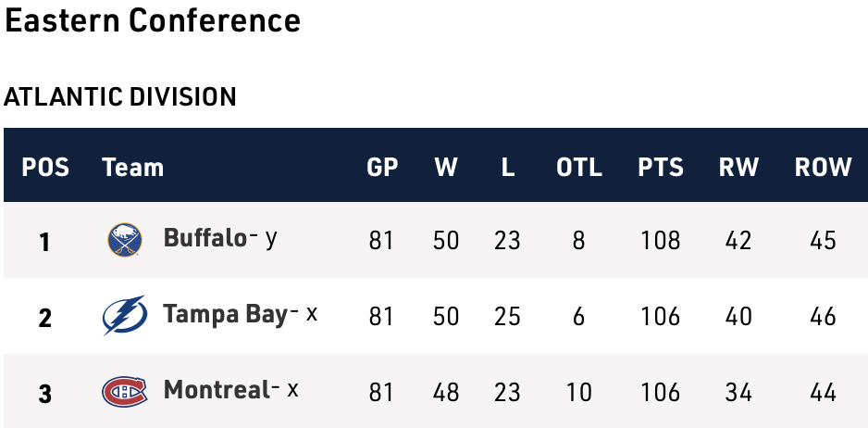Sort by the RW column header
Image resolution: width=868 pixels, height=428 pixels.
pyautogui.click(x=738, y=168)
